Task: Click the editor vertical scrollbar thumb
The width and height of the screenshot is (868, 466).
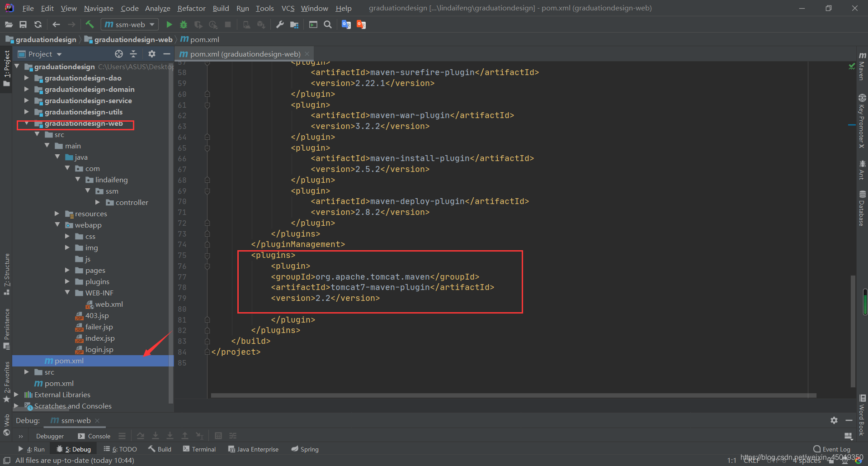Action: coord(853,330)
